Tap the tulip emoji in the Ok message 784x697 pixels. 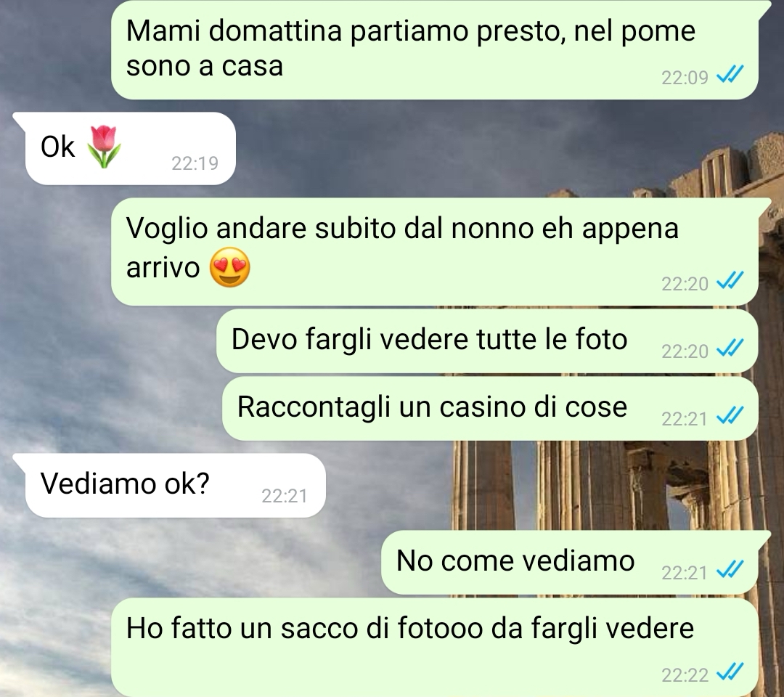(104, 147)
